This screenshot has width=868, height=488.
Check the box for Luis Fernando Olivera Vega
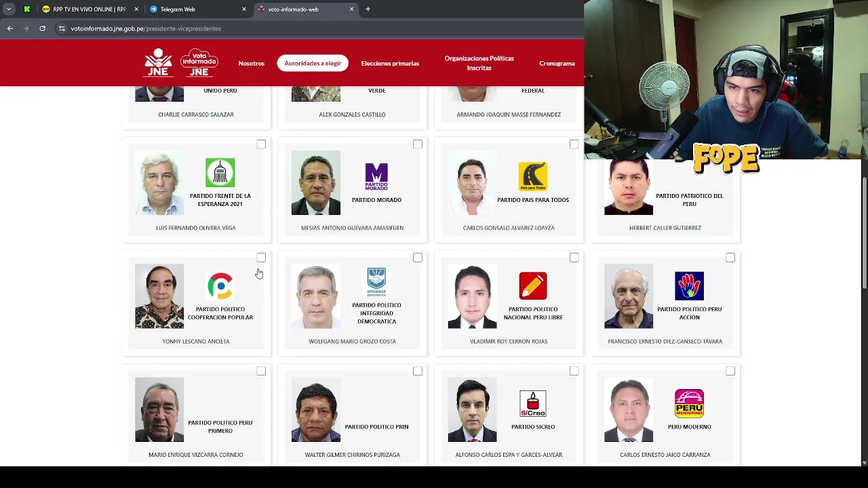click(x=261, y=144)
